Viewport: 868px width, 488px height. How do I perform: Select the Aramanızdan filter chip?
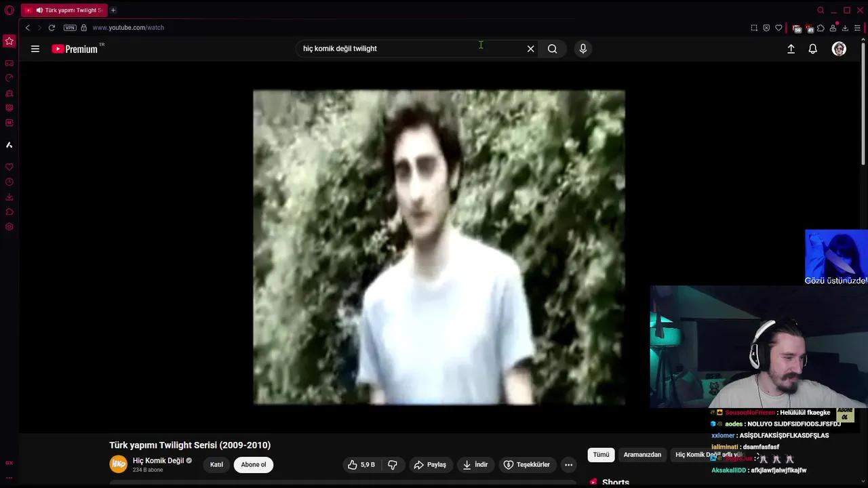click(x=642, y=455)
